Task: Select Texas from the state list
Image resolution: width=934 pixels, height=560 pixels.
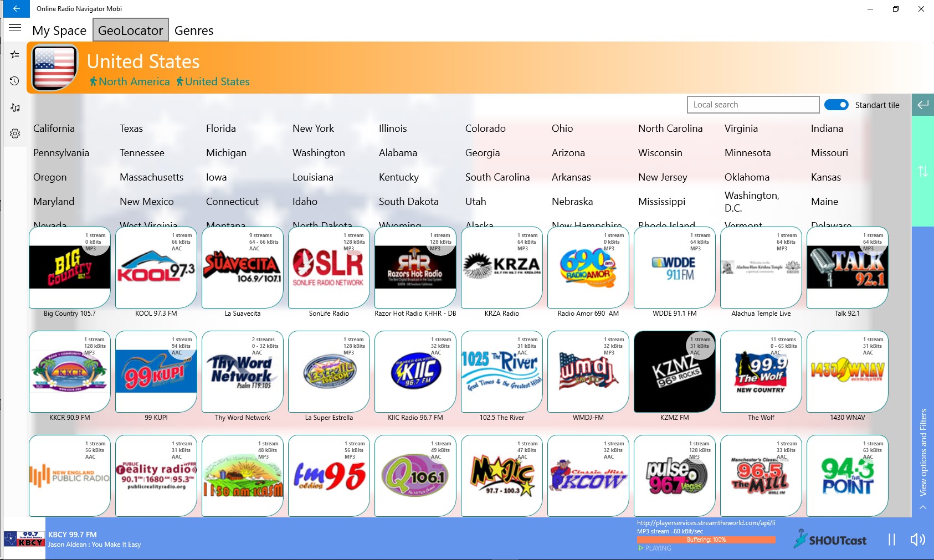Action: click(x=131, y=129)
